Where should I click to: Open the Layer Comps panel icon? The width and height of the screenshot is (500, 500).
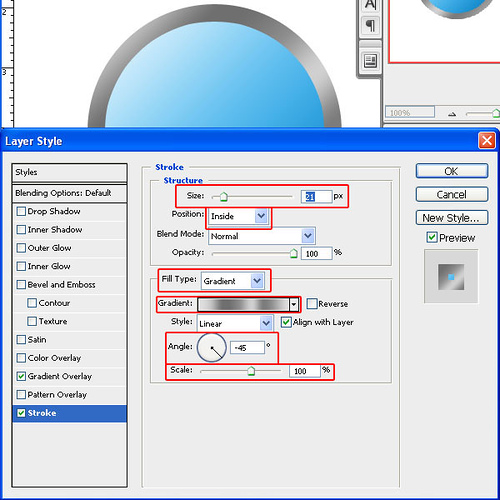click(370, 61)
